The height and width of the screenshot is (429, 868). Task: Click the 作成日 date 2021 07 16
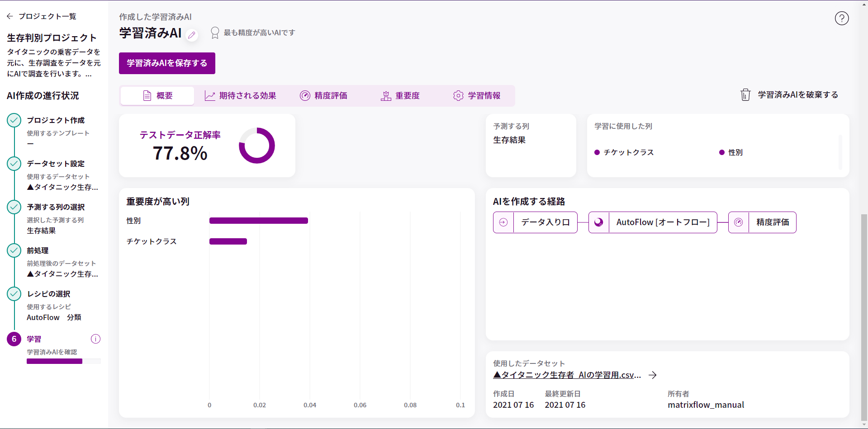tap(513, 405)
